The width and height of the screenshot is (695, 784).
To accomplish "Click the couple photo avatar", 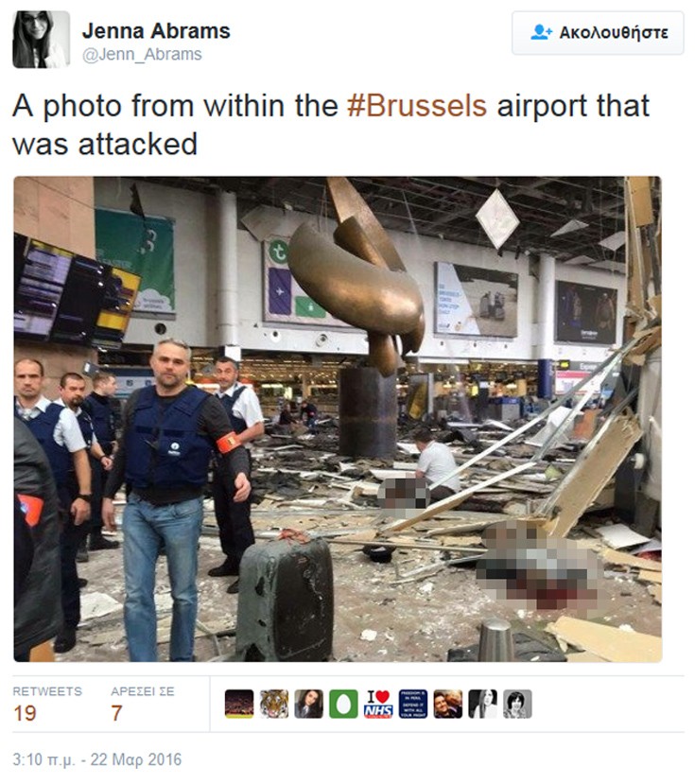I will 447,704.
